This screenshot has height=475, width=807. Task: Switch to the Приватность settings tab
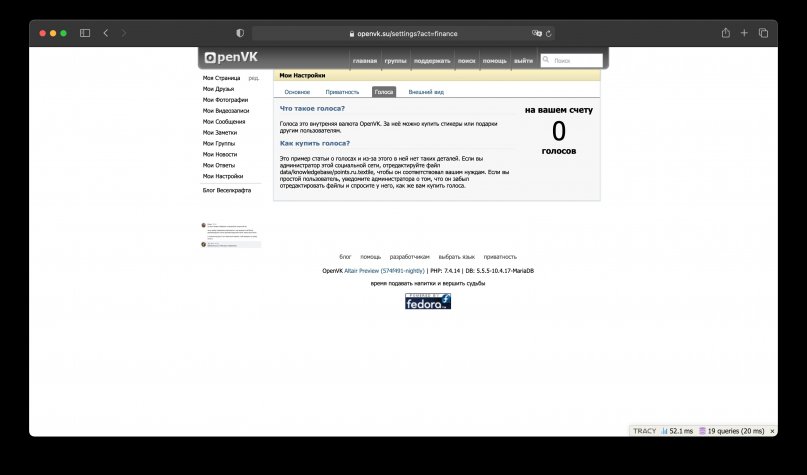[342, 92]
